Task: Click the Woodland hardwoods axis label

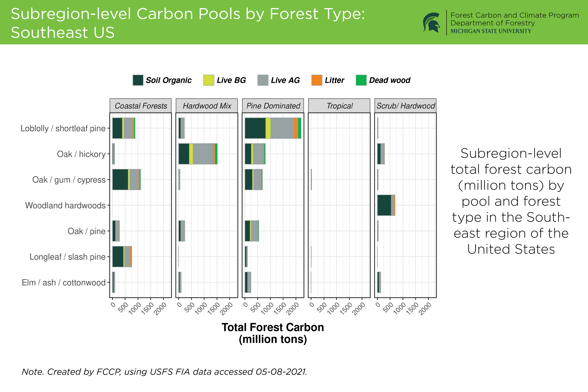Action: tap(65, 205)
